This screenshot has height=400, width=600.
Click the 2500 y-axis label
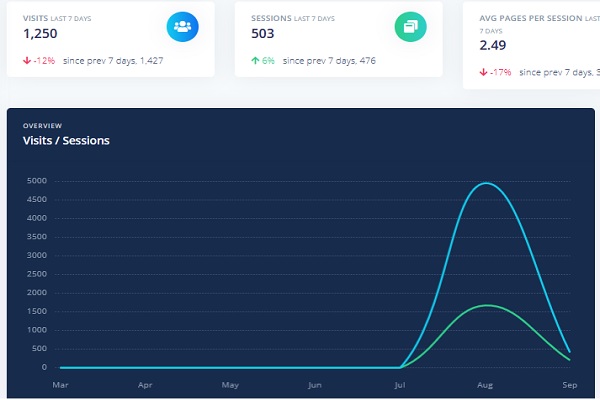37,274
